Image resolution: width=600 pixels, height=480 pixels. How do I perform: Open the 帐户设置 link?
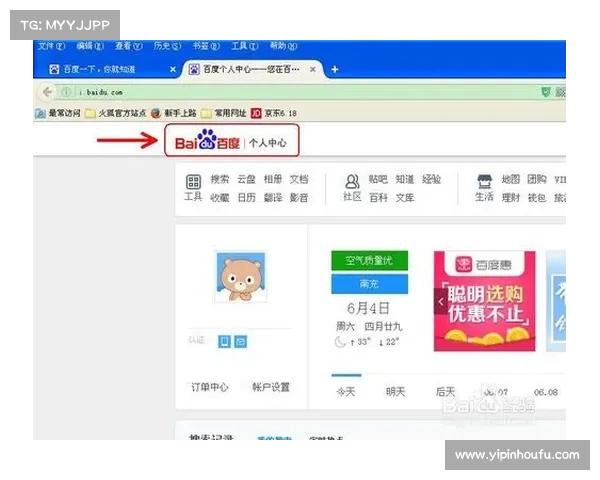pyautogui.click(x=271, y=387)
